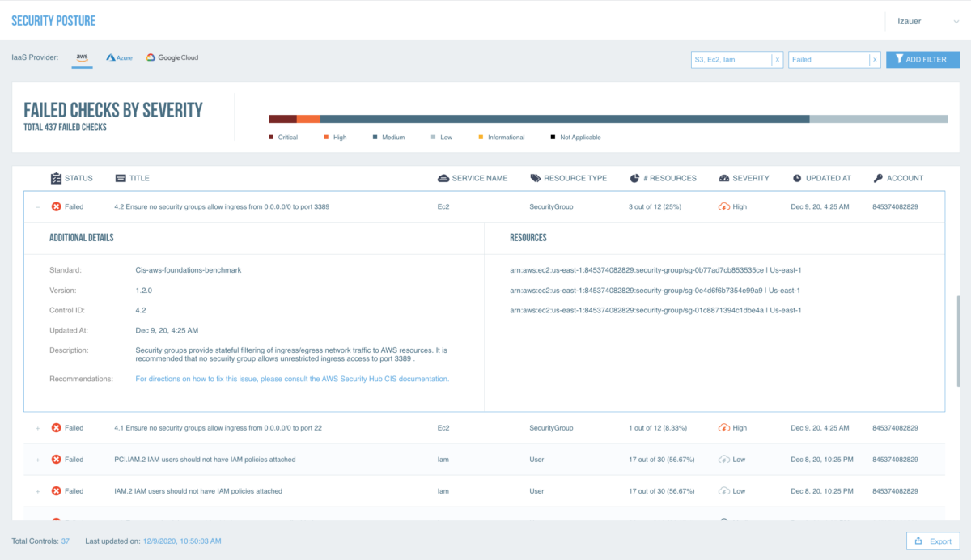This screenshot has width=971, height=560.
Task: Click the Title column header icon
Action: (121, 178)
